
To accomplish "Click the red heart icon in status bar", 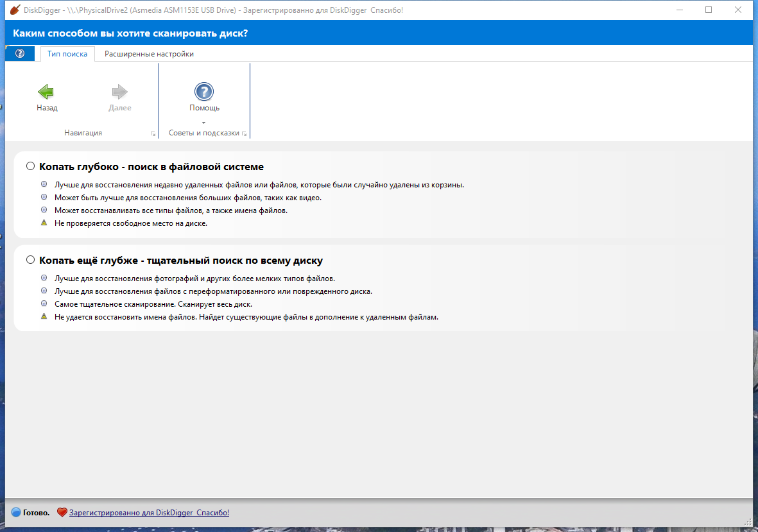I will (62, 512).
